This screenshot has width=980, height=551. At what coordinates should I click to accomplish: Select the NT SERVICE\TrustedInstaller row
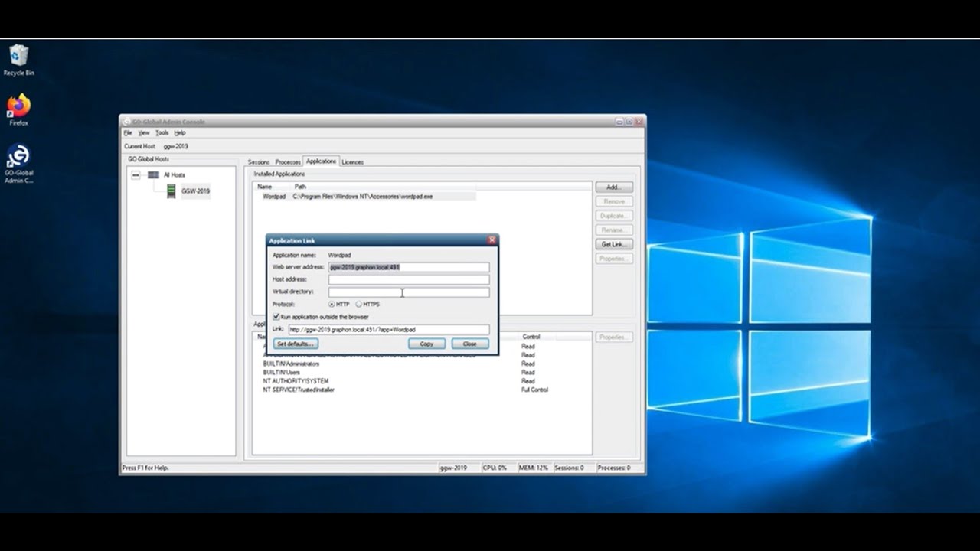click(299, 390)
